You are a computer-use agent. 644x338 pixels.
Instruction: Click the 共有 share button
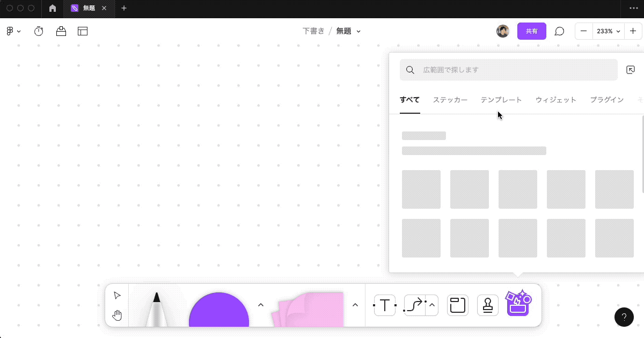pos(532,31)
